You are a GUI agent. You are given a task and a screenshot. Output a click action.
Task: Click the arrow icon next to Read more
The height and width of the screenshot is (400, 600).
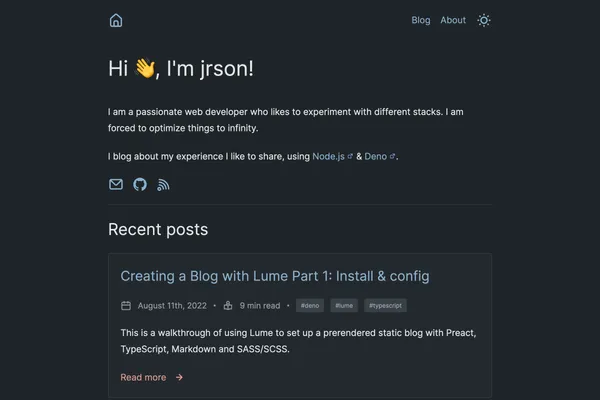click(x=179, y=378)
